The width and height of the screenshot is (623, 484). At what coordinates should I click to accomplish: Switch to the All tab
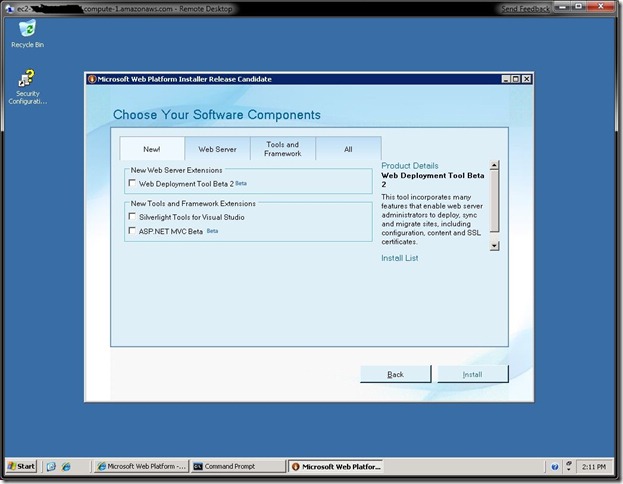coord(348,149)
